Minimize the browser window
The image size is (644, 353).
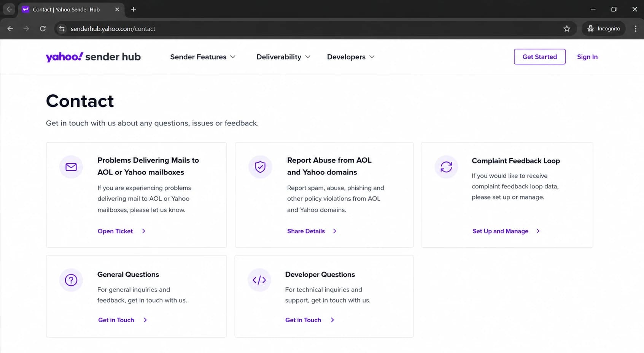coord(593,9)
